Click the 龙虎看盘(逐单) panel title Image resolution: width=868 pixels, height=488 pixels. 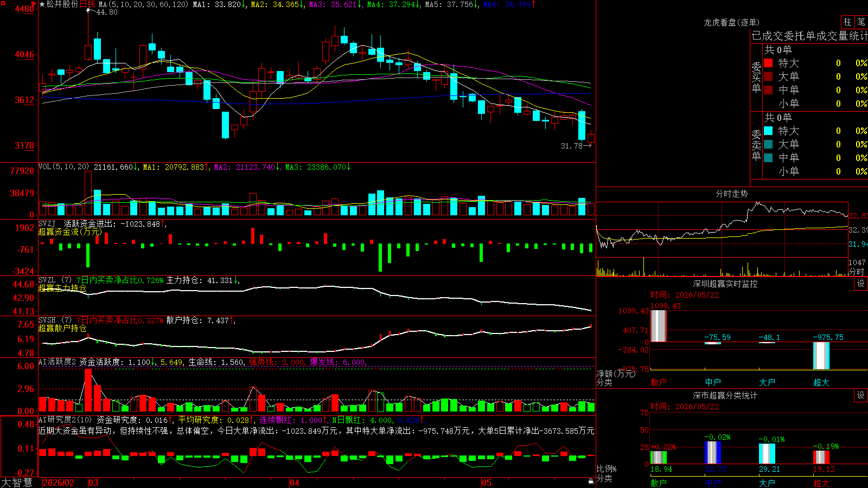coord(731,22)
